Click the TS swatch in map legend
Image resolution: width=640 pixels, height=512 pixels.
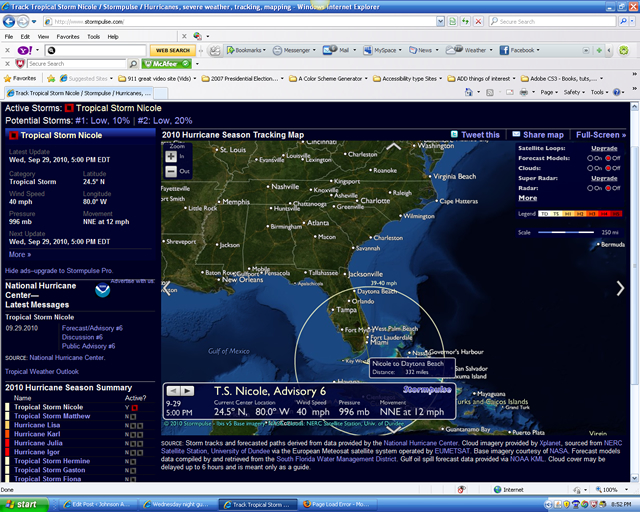point(557,213)
